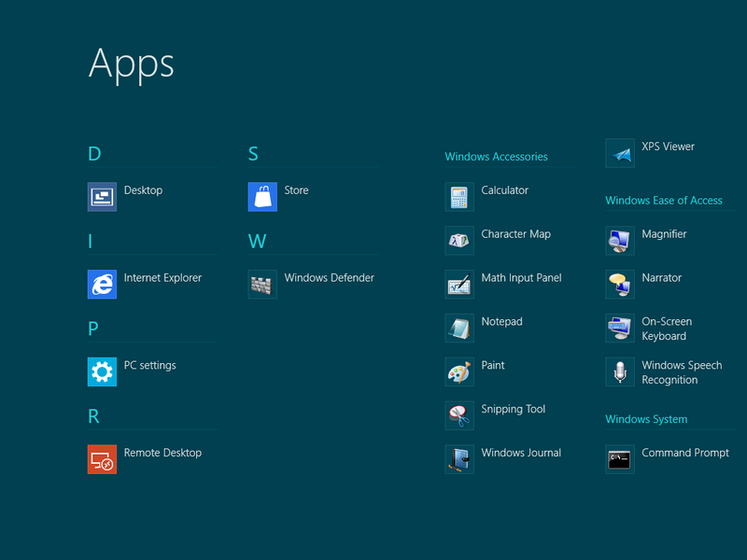Launch Windows Defender wall icon

[x=262, y=285]
